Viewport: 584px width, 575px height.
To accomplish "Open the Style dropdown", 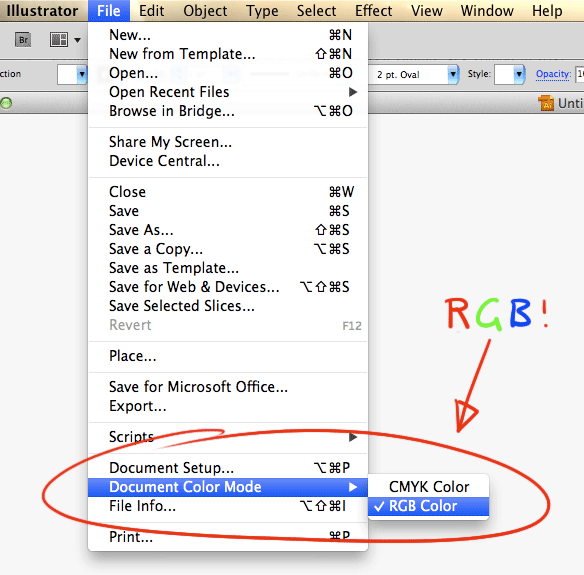I will 518,74.
